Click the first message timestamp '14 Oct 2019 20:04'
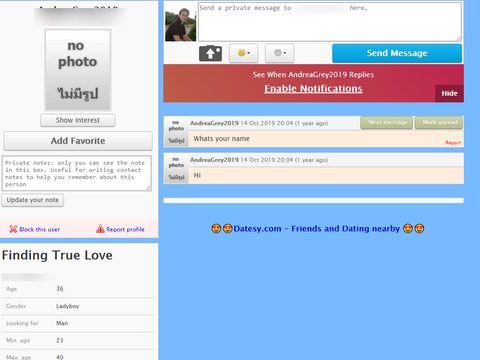 pyautogui.click(x=267, y=123)
